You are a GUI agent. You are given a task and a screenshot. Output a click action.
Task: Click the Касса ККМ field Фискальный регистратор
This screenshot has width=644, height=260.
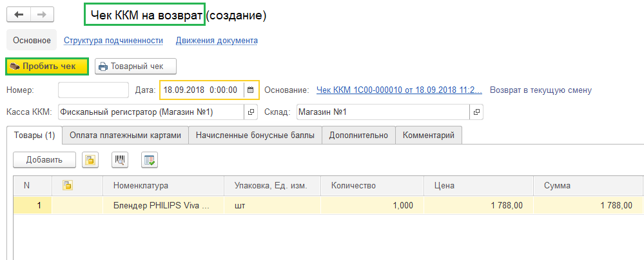coord(151,112)
